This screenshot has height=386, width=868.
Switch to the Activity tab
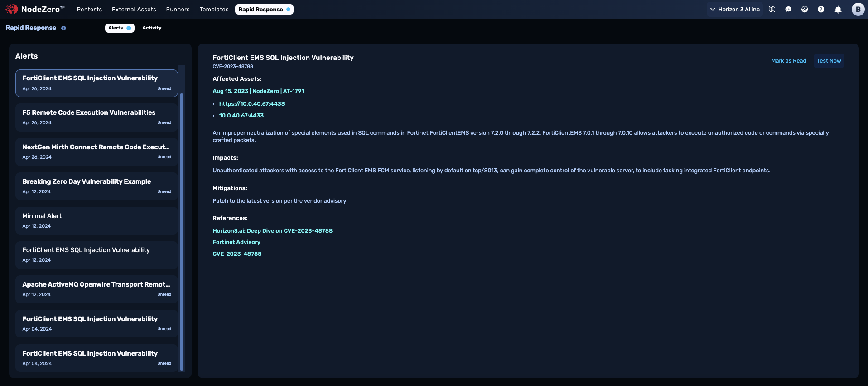click(x=152, y=28)
